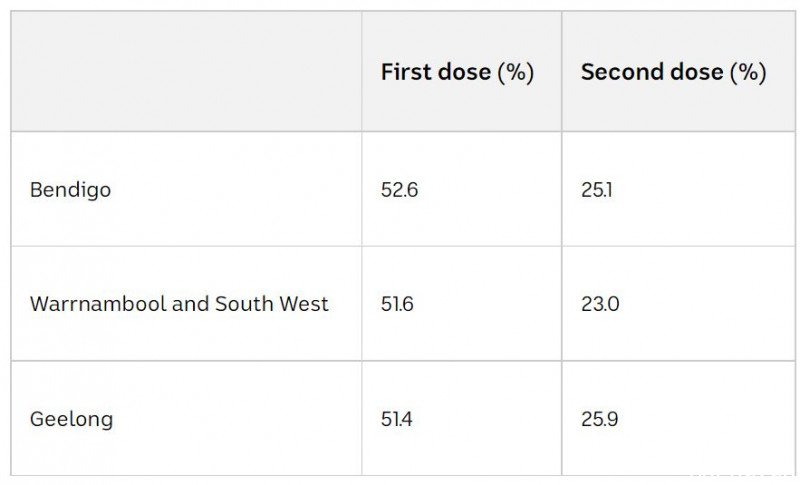The height and width of the screenshot is (485, 800).
Task: Click the words 'South West' in table
Action: pos(271,304)
